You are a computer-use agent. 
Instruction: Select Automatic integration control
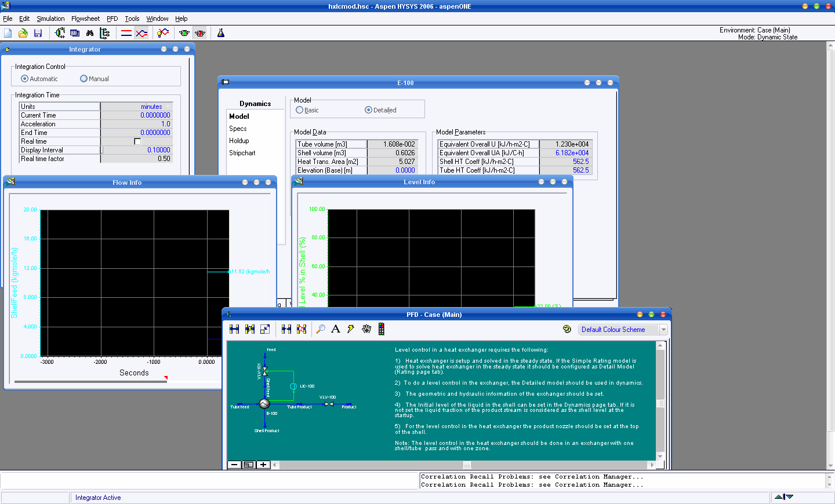click(39, 79)
